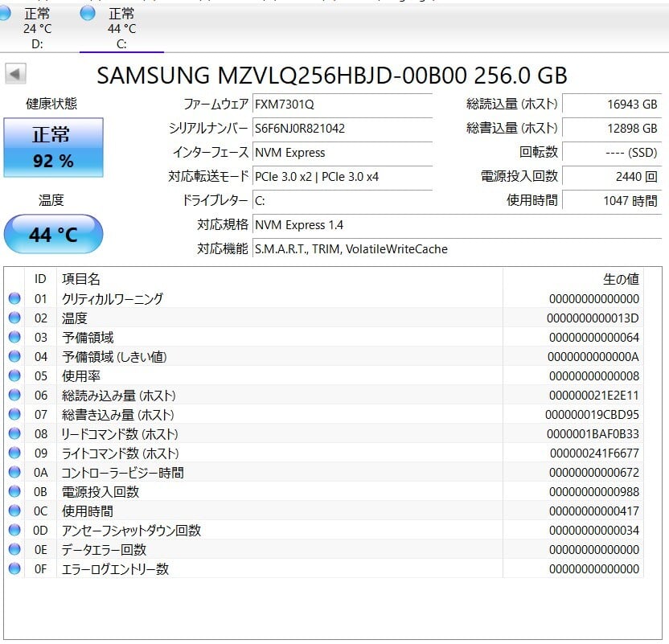This screenshot has width=669, height=644.
Task: Select the データエラー回数 row
Action: (x=105, y=550)
